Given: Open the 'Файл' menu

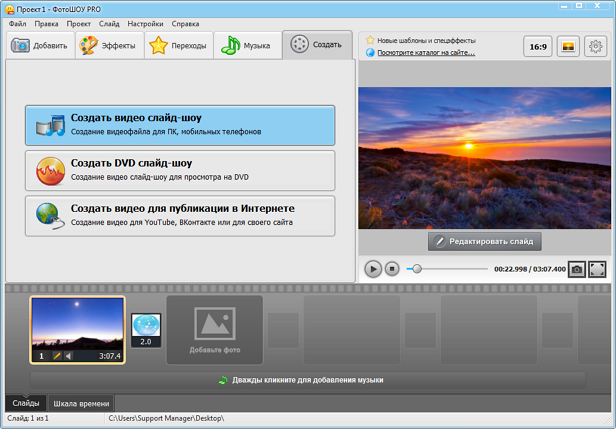Looking at the screenshot, I should click(x=18, y=22).
